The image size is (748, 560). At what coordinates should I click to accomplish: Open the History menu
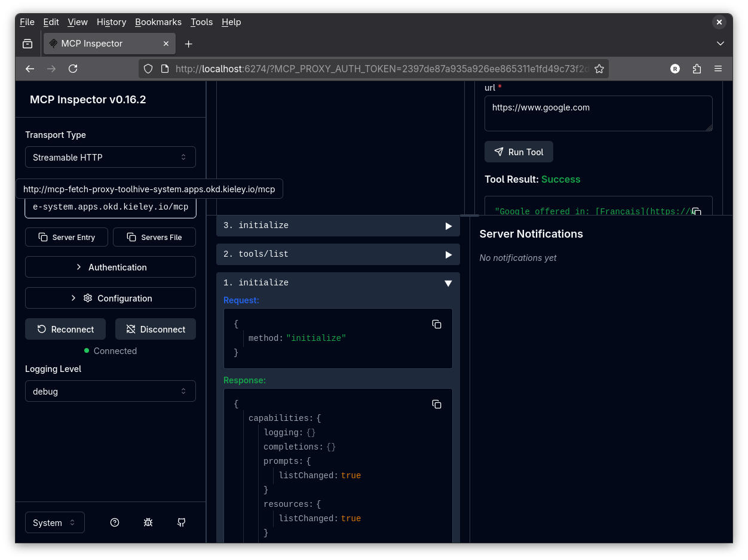111,22
